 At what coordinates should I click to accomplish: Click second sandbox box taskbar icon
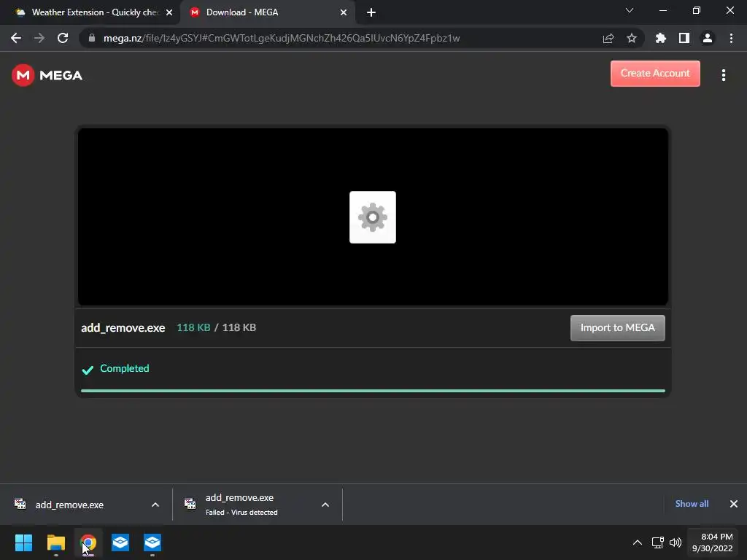tap(152, 542)
